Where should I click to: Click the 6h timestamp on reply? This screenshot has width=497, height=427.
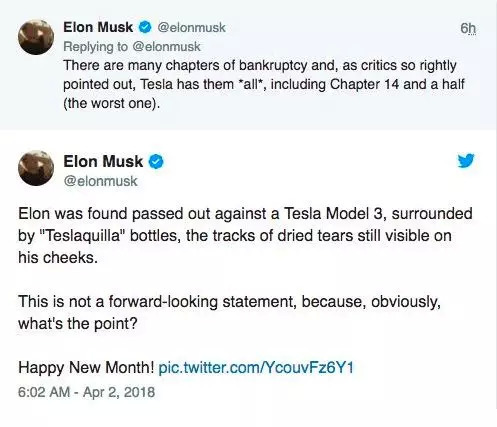468,28
